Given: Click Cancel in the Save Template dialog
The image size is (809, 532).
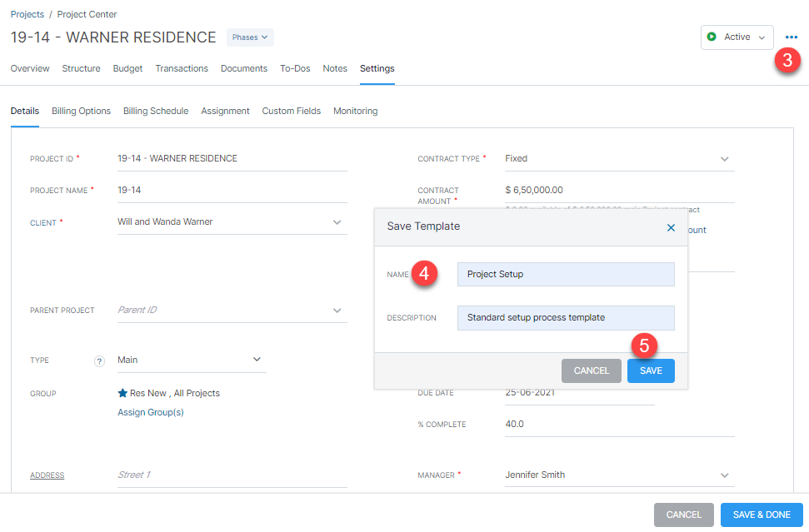Looking at the screenshot, I should (x=592, y=370).
